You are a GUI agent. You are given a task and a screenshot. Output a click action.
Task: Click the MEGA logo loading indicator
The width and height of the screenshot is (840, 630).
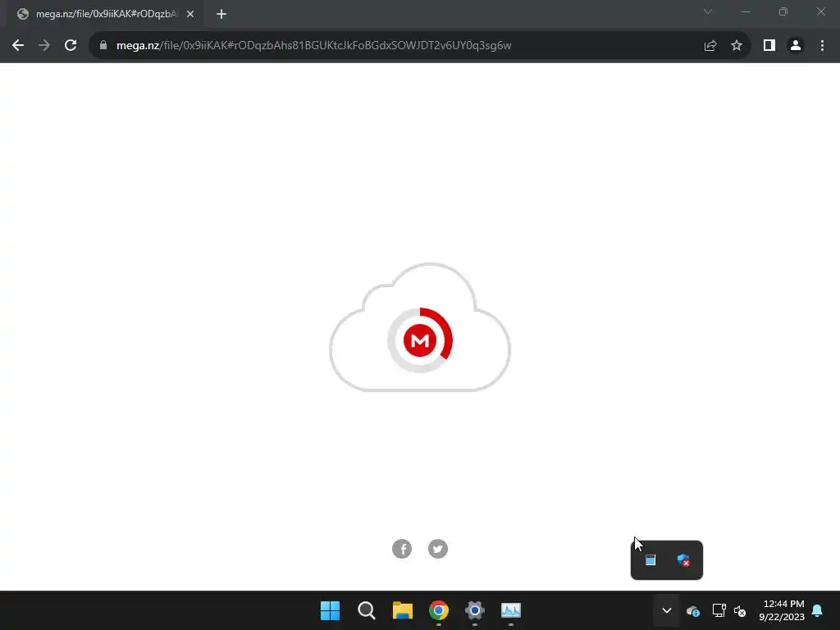[x=420, y=340]
